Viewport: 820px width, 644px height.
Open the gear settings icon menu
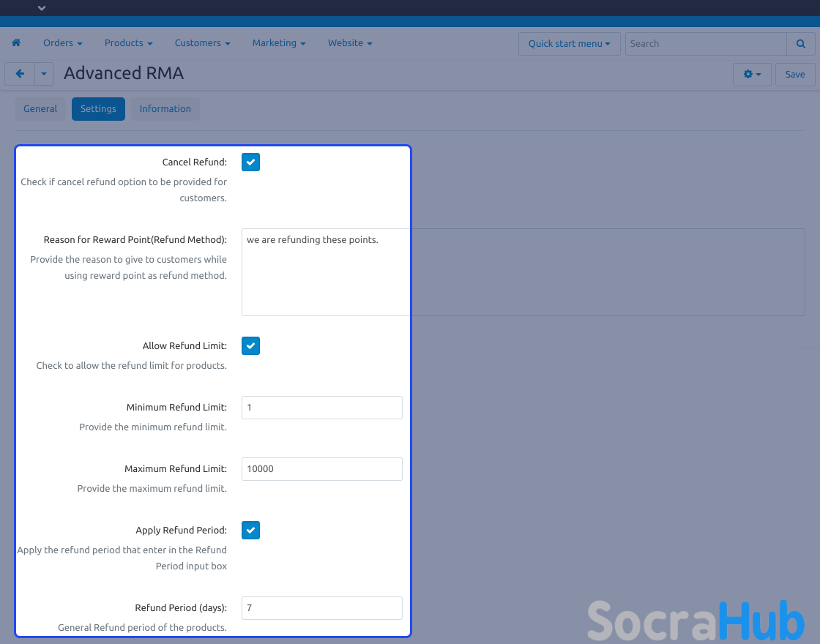pyautogui.click(x=751, y=74)
